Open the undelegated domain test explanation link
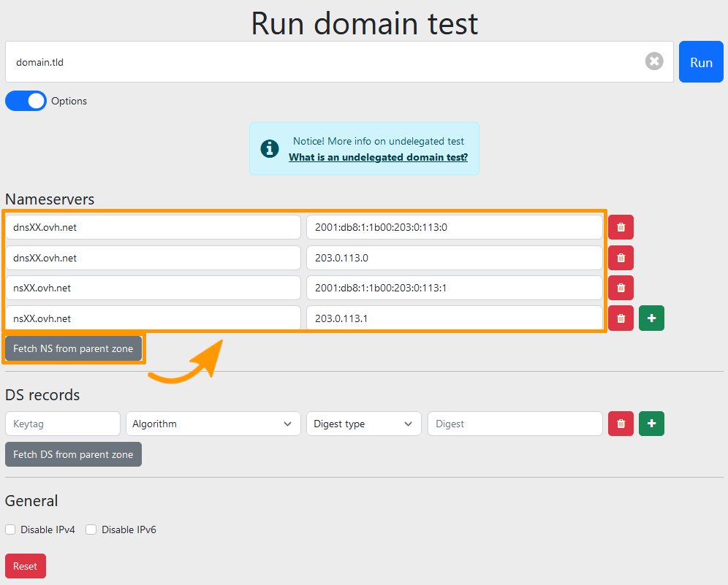 click(x=379, y=157)
